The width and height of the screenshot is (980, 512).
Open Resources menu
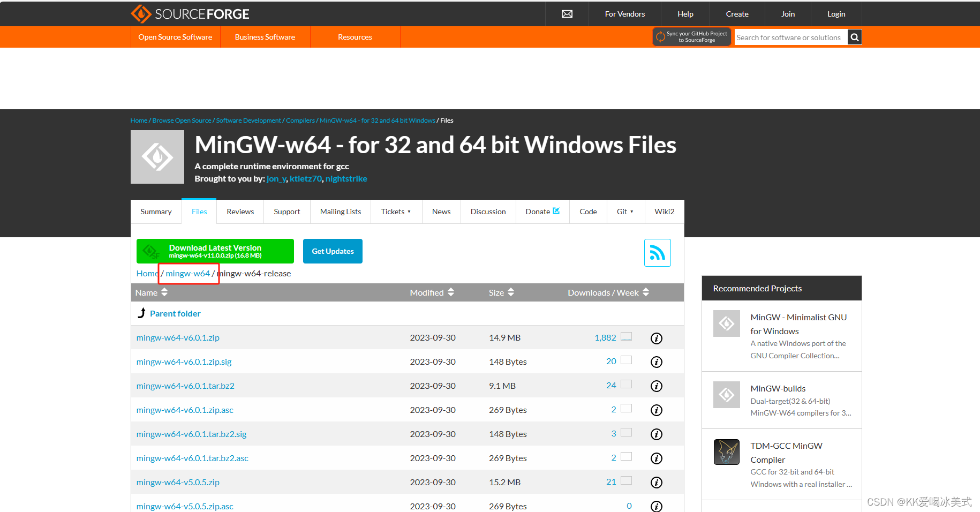click(355, 37)
